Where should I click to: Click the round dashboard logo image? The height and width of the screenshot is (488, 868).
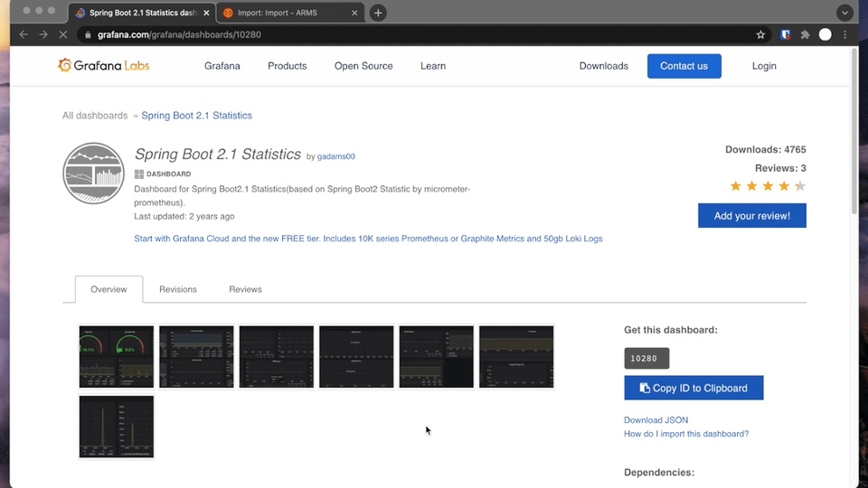(x=93, y=174)
